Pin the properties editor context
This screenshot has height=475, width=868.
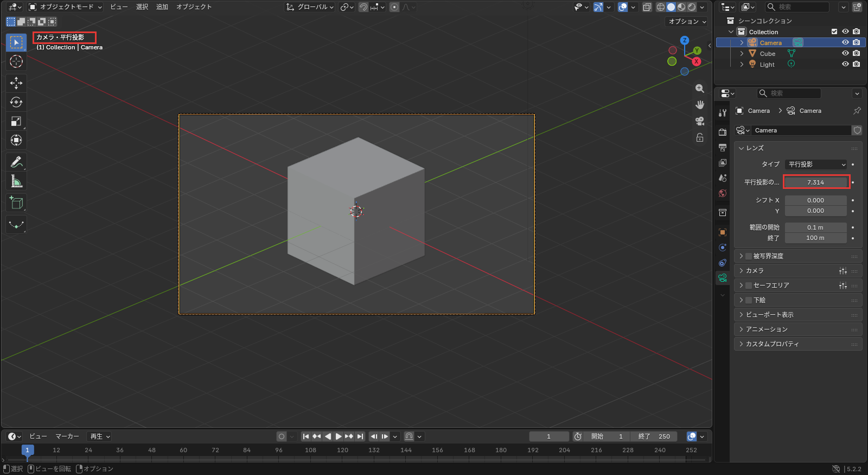[857, 111]
